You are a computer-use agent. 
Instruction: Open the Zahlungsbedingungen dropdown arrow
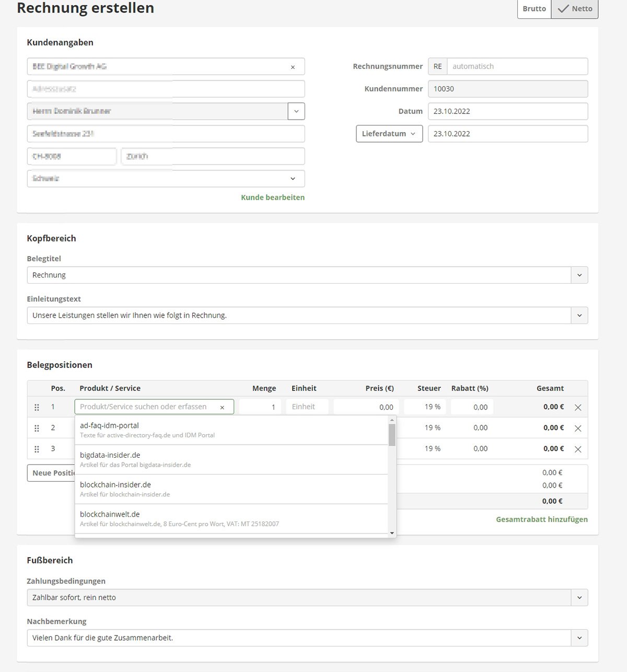coord(579,598)
